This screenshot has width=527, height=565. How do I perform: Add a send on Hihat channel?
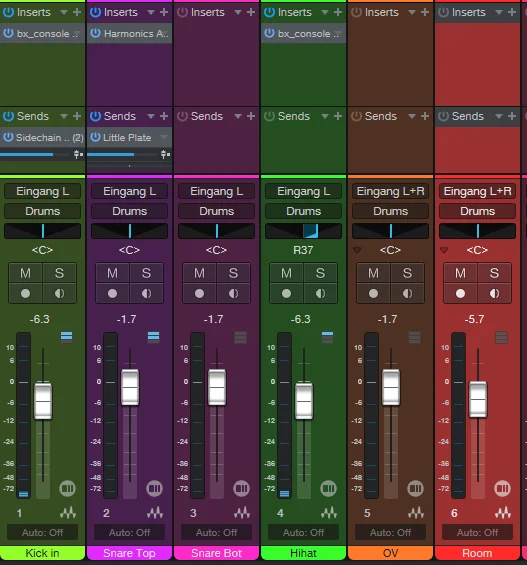338,116
